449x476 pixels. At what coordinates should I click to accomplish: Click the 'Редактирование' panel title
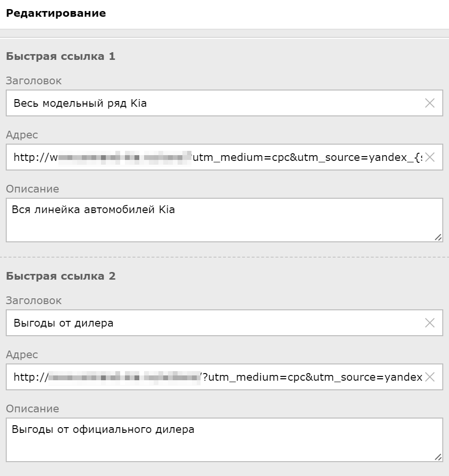click(x=56, y=13)
